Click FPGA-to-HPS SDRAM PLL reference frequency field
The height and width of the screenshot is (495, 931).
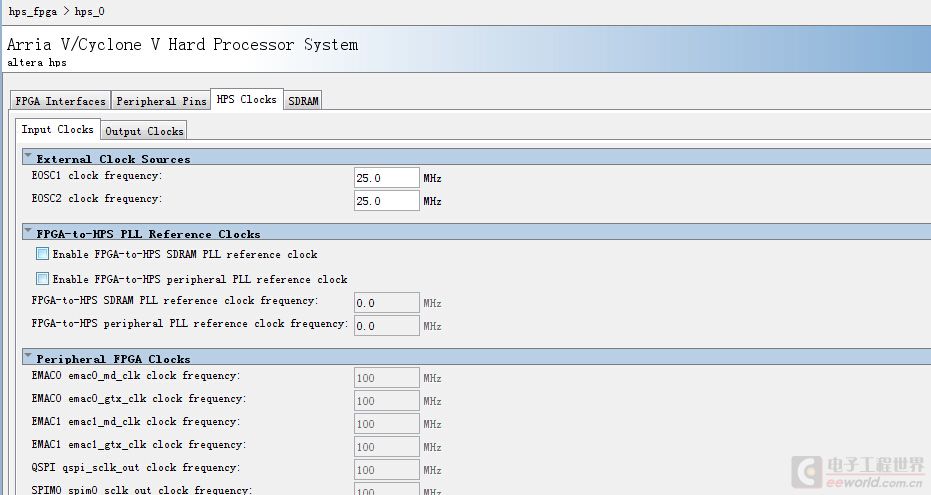387,303
